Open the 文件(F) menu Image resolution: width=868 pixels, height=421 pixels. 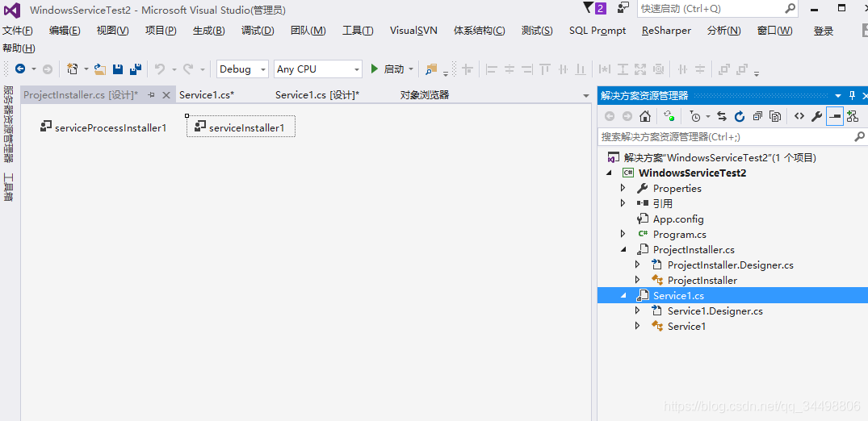[18, 31]
